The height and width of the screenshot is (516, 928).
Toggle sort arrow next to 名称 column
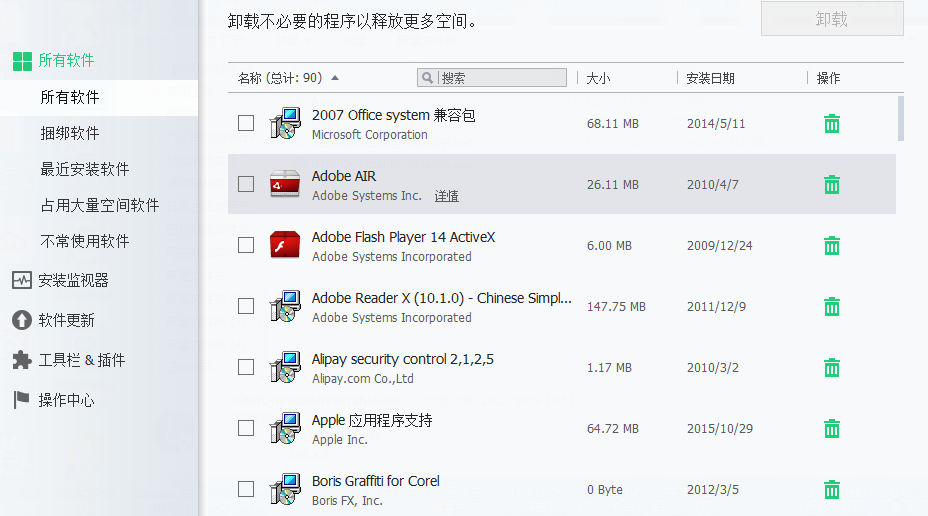(x=335, y=78)
